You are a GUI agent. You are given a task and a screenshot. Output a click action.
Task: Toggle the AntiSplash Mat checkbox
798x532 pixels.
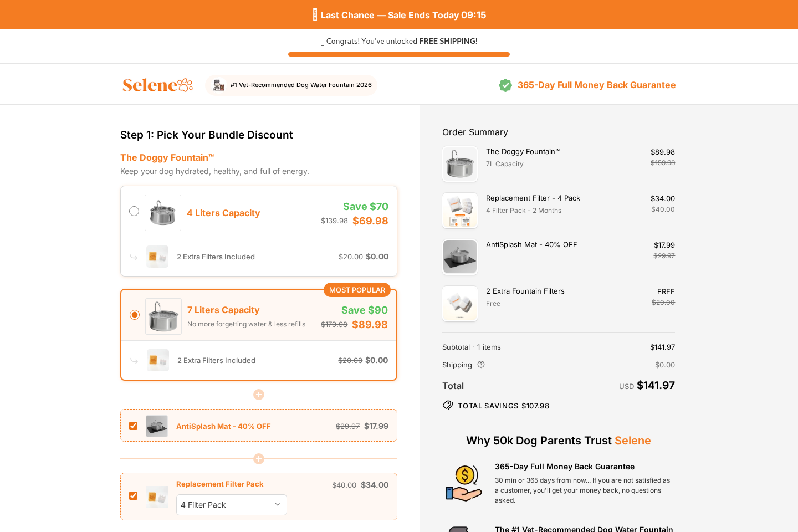[133, 426]
